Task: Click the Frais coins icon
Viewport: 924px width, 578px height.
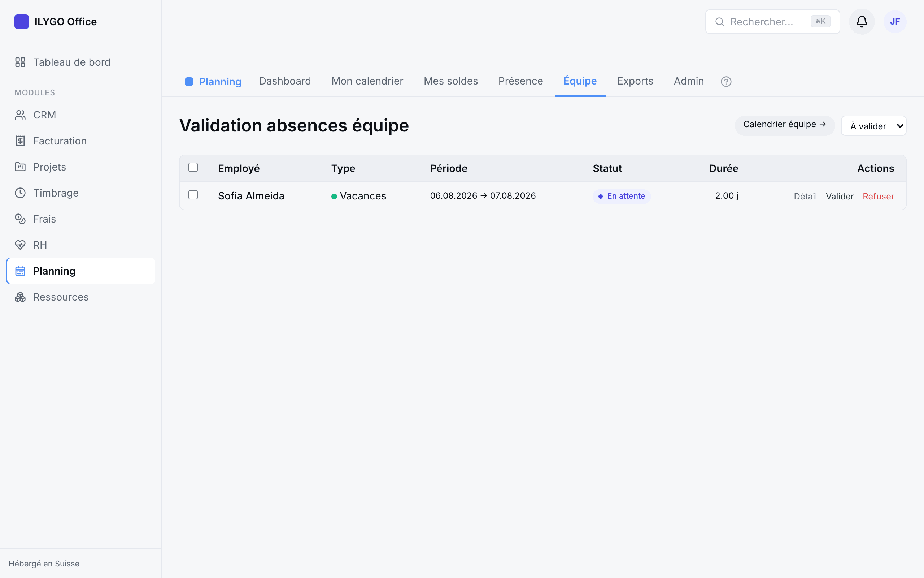Action: tap(20, 219)
